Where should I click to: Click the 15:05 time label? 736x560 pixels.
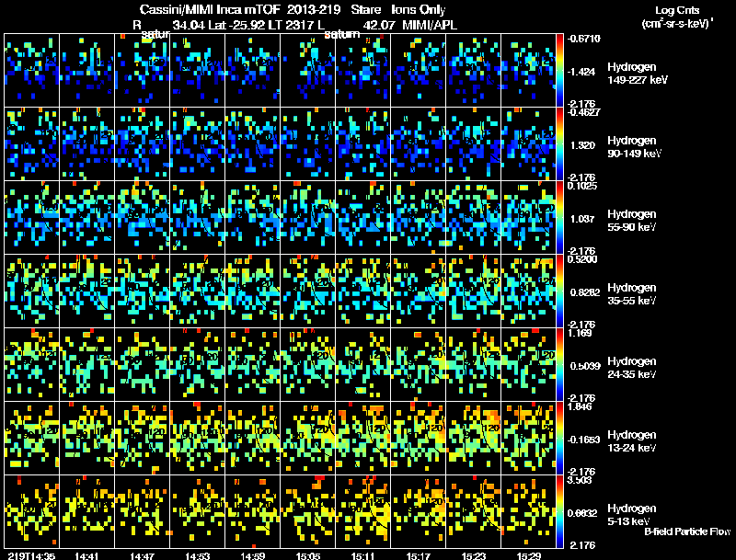[x=308, y=555]
